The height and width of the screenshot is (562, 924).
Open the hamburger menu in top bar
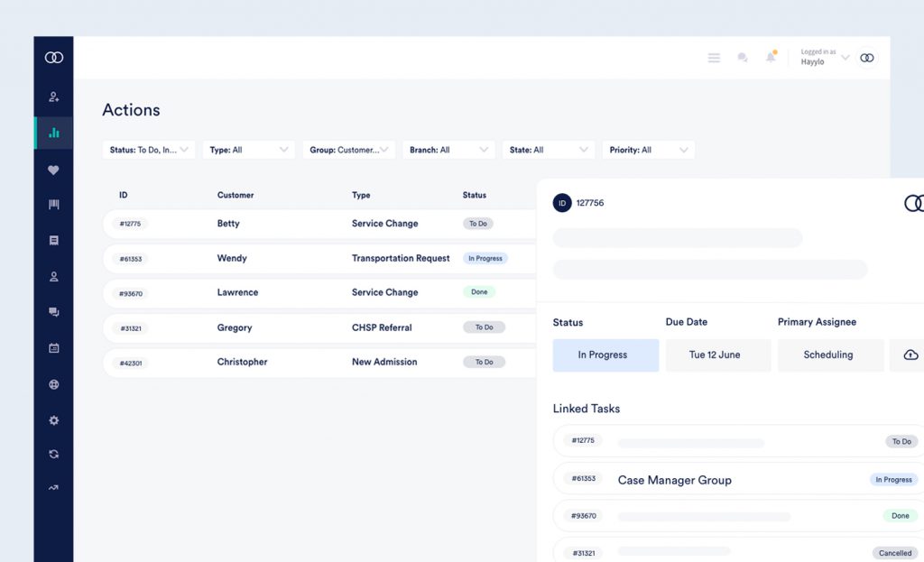(714, 58)
